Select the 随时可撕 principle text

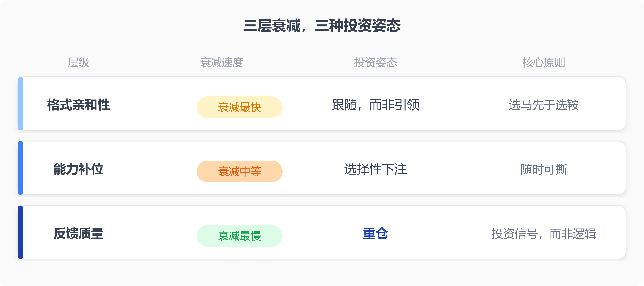(x=544, y=169)
